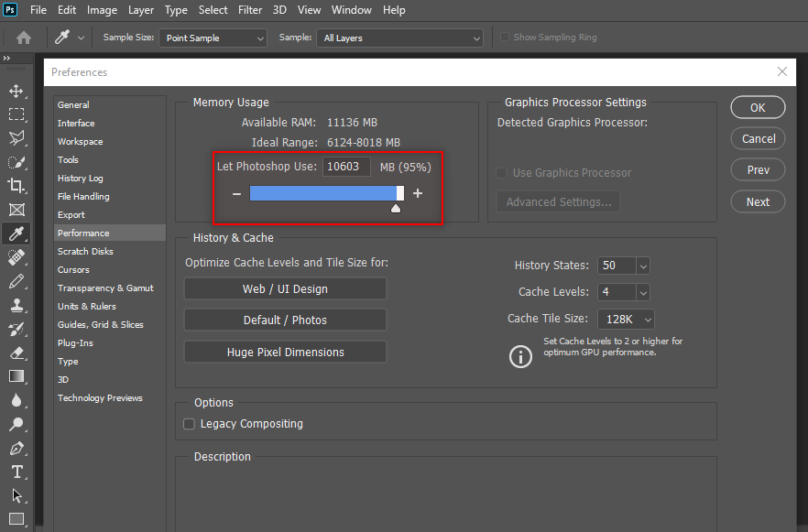Select the Eyedropper tool in toolbox

click(16, 233)
